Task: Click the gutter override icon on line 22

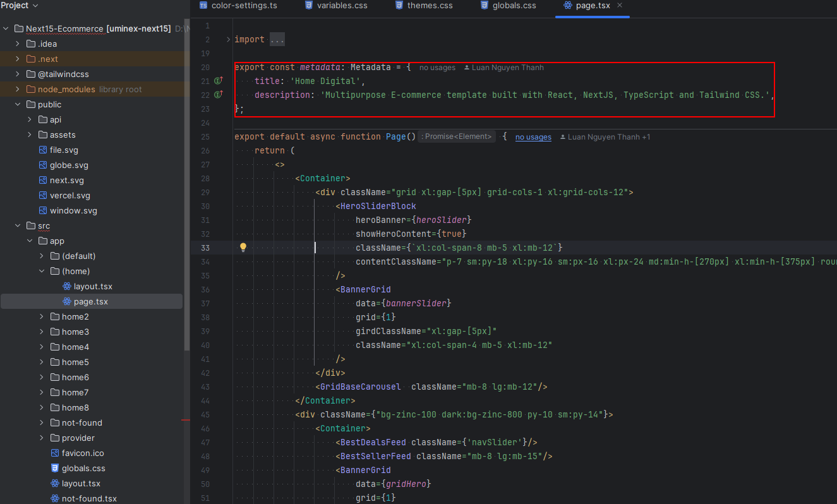Action: click(x=219, y=95)
